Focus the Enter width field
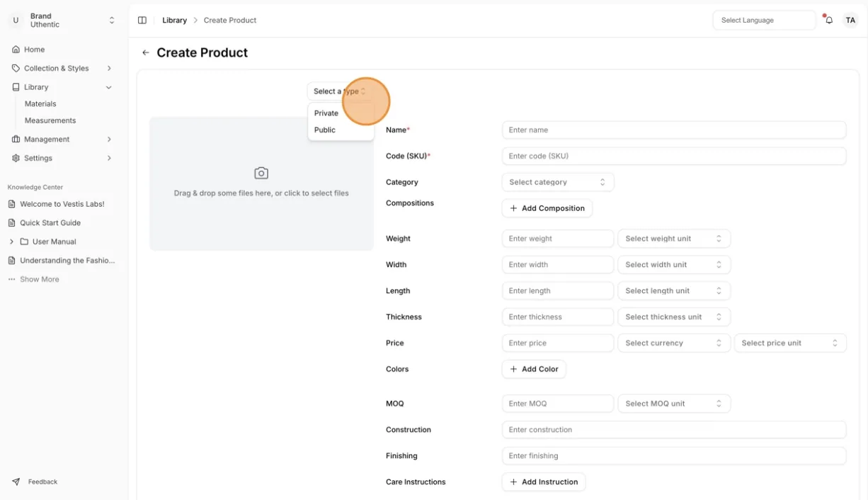 [x=558, y=265]
